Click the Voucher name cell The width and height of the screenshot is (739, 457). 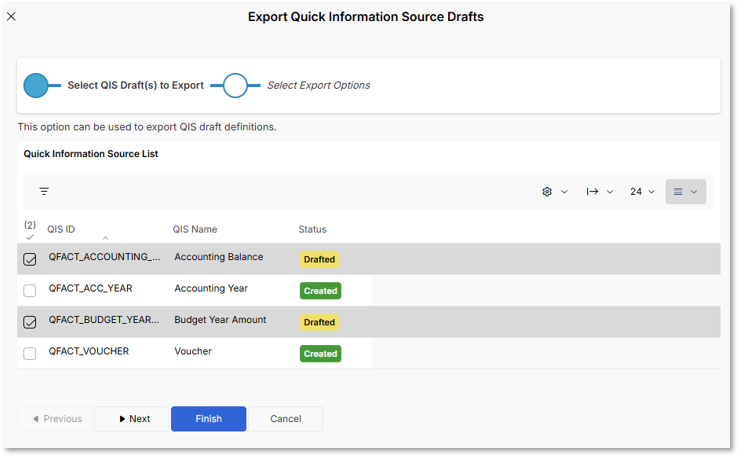(193, 351)
